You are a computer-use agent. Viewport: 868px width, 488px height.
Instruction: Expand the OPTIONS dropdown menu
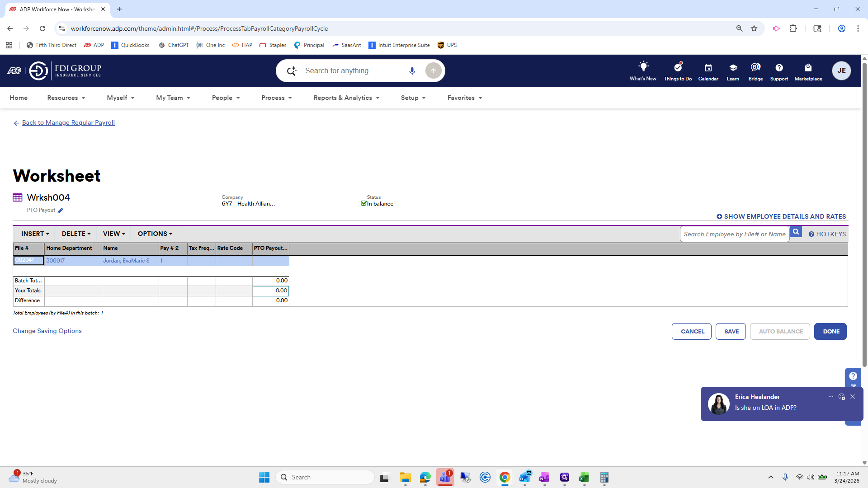[155, 234]
